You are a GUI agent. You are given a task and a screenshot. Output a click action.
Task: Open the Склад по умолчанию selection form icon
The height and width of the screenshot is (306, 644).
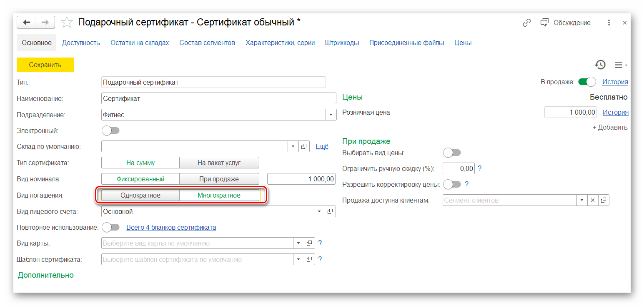coord(304,146)
